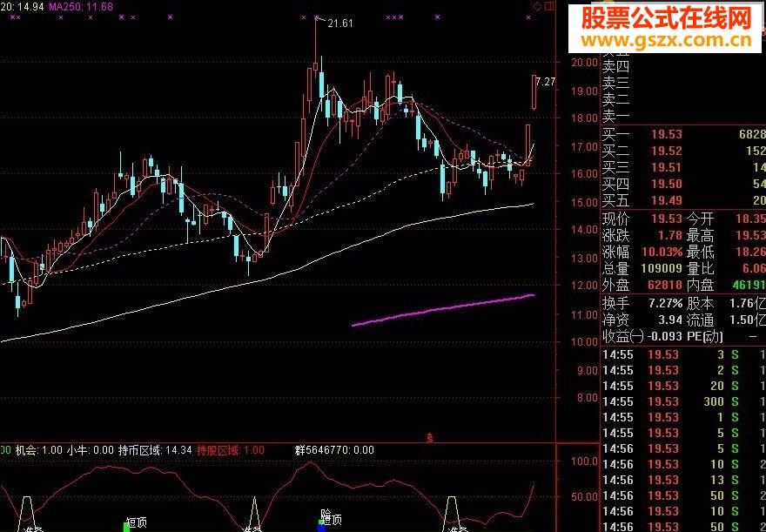Click the PE(动) label
The image size is (766, 532).
tap(705, 337)
